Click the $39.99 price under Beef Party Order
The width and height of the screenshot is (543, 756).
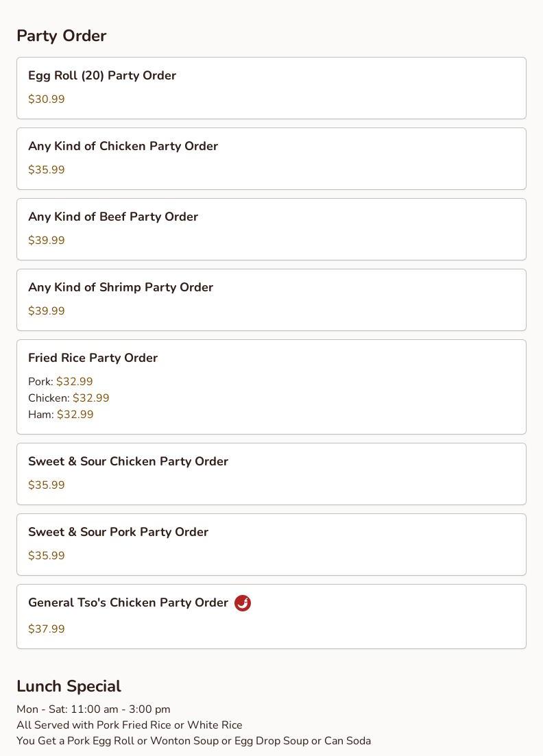pos(47,241)
